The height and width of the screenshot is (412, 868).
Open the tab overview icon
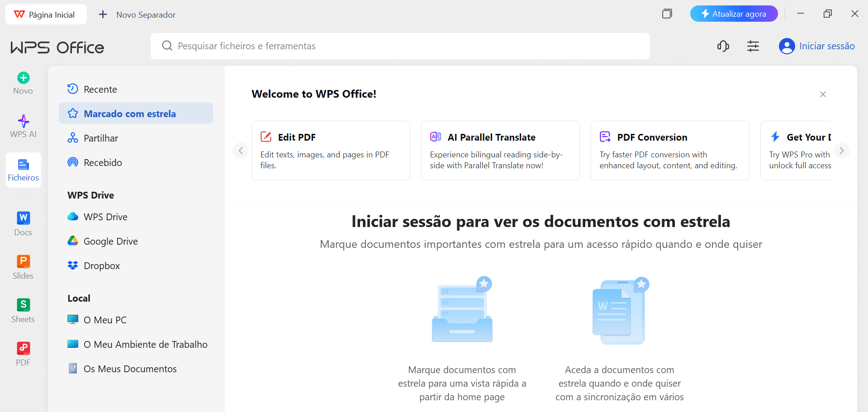tap(667, 14)
